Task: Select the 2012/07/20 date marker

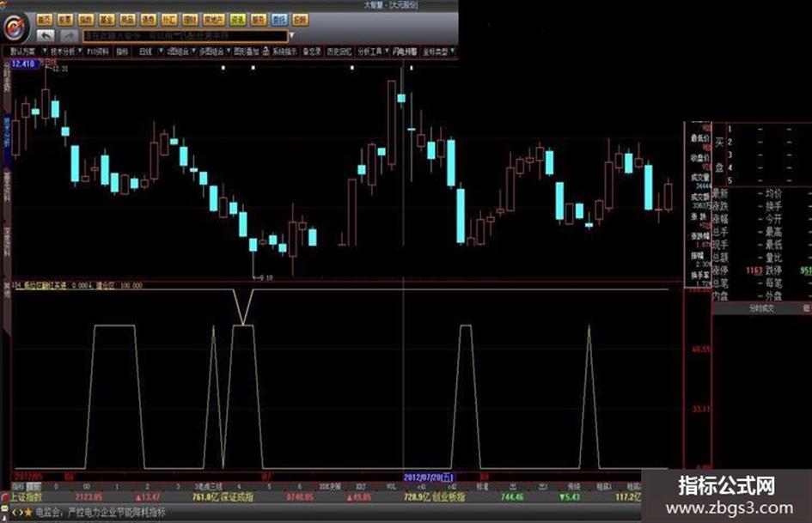Action: point(429,477)
